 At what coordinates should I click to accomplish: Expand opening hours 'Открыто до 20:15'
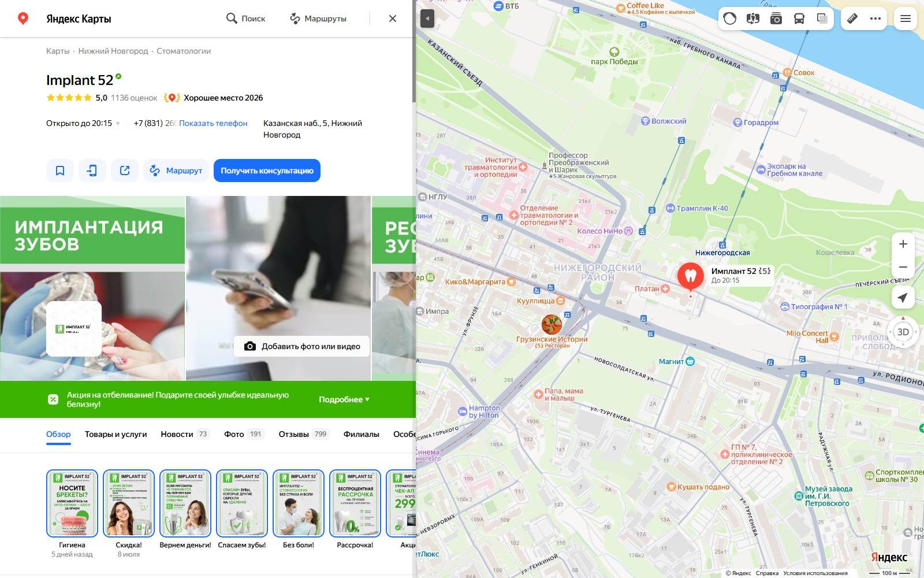coord(83,123)
